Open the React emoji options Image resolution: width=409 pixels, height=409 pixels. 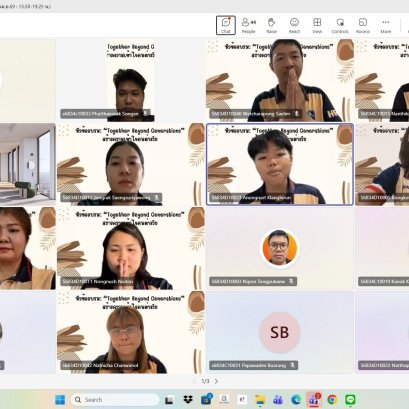294,25
